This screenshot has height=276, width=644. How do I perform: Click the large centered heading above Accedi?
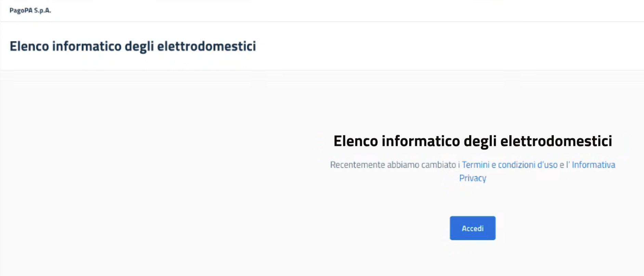click(x=472, y=141)
